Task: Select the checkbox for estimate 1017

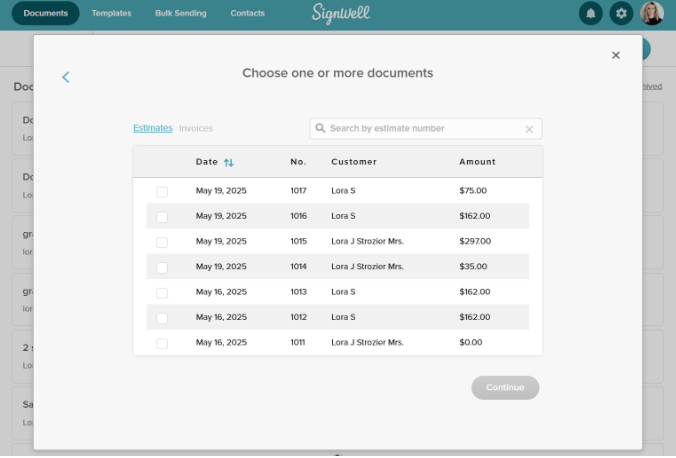Action: (162, 191)
